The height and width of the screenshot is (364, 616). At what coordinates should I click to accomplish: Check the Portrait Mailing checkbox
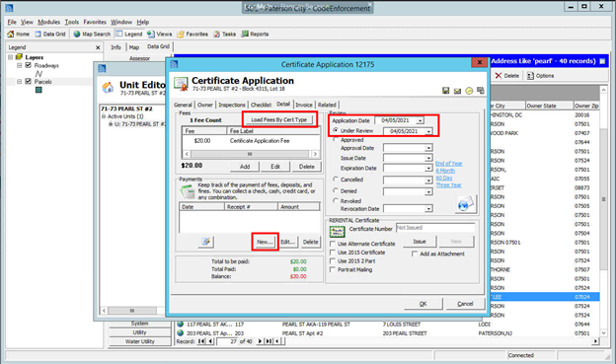[x=333, y=269]
